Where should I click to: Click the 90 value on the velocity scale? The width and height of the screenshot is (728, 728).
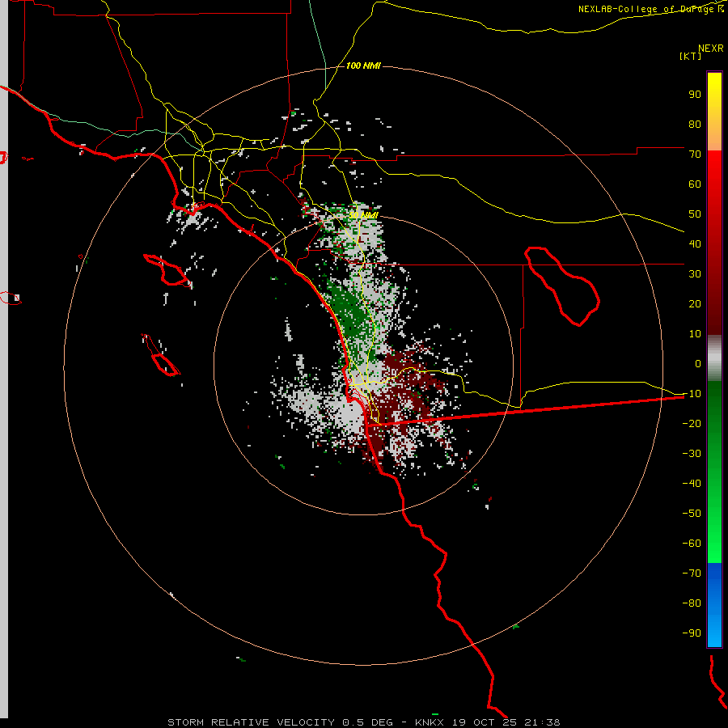coord(695,95)
